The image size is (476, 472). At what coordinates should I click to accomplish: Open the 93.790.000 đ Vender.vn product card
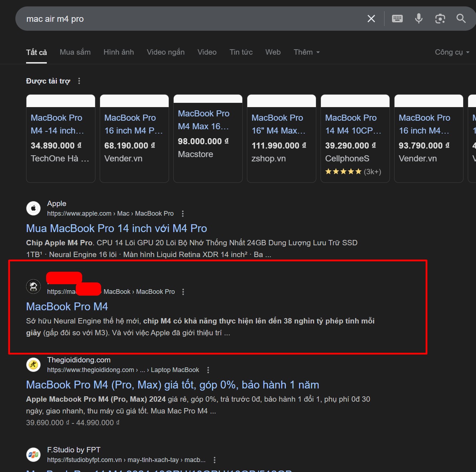pyautogui.click(x=429, y=139)
